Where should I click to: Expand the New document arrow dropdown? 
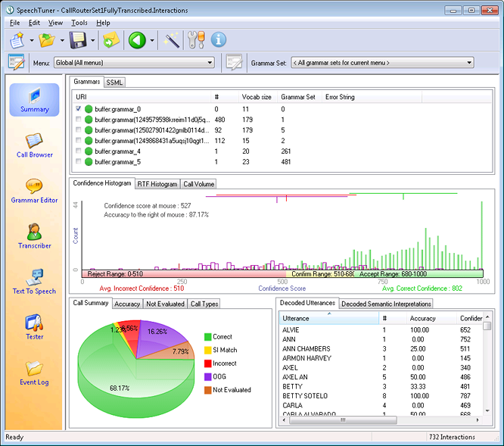32,41
